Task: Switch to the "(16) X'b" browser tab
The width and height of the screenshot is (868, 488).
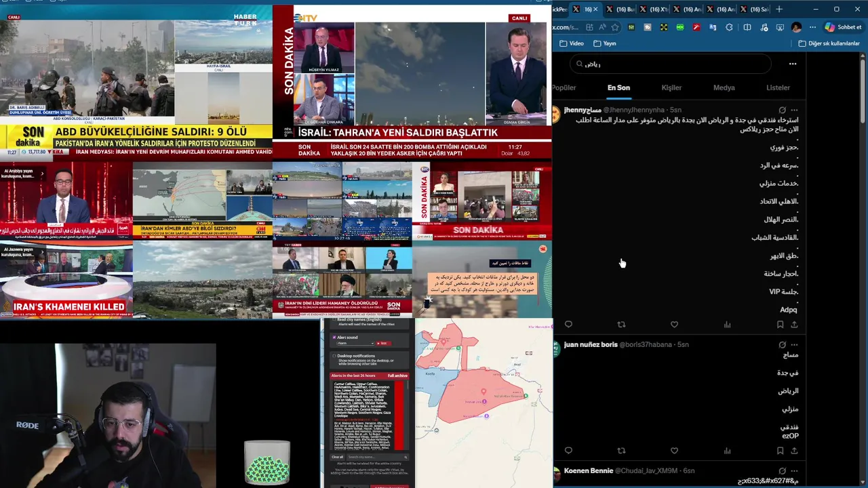Action: pyautogui.click(x=653, y=9)
